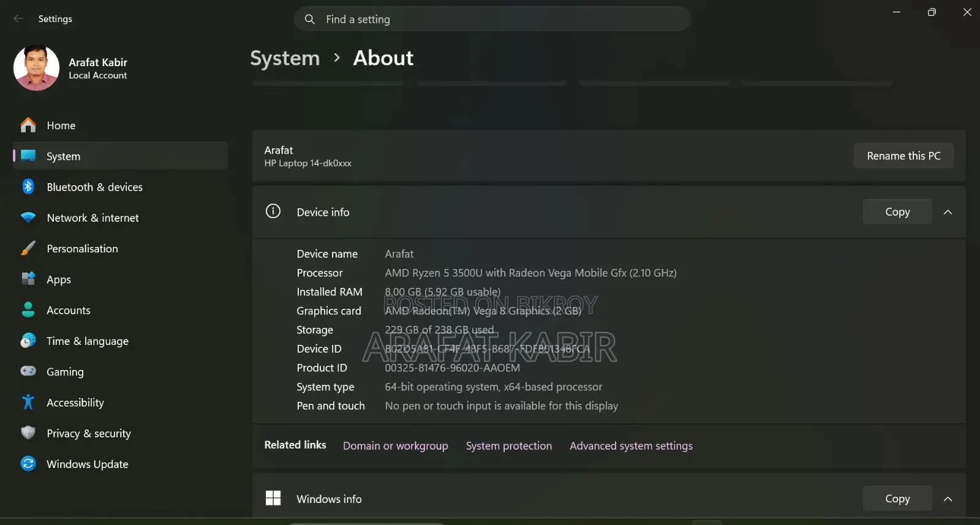The height and width of the screenshot is (525, 980).
Task: Click the HP Laptop 14-dk0xxx model text
Action: pos(307,163)
